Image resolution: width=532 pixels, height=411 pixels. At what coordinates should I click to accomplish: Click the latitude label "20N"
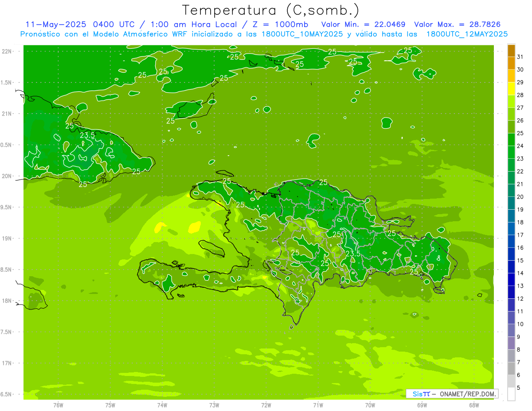tap(8, 176)
